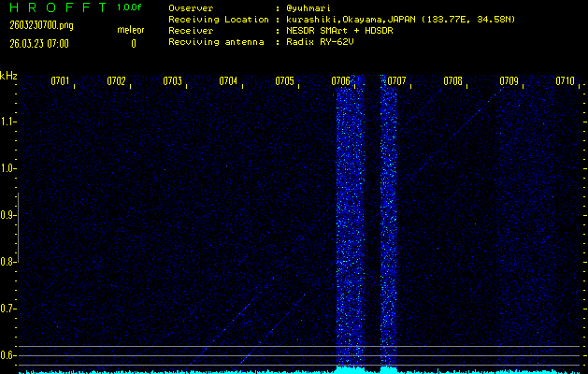588x374 pixels.
Task: Click the narrower noise burst band before 0707
Action: click(x=389, y=222)
